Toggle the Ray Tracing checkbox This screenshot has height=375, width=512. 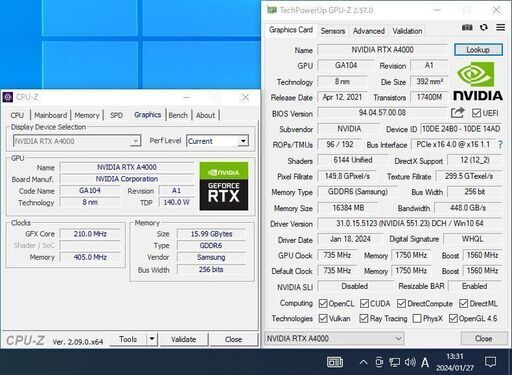[x=364, y=318]
